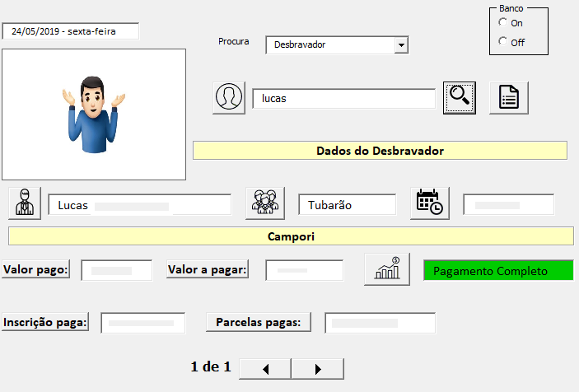579x392 pixels.
Task: Click the group of people unit icon
Action: coord(265,203)
